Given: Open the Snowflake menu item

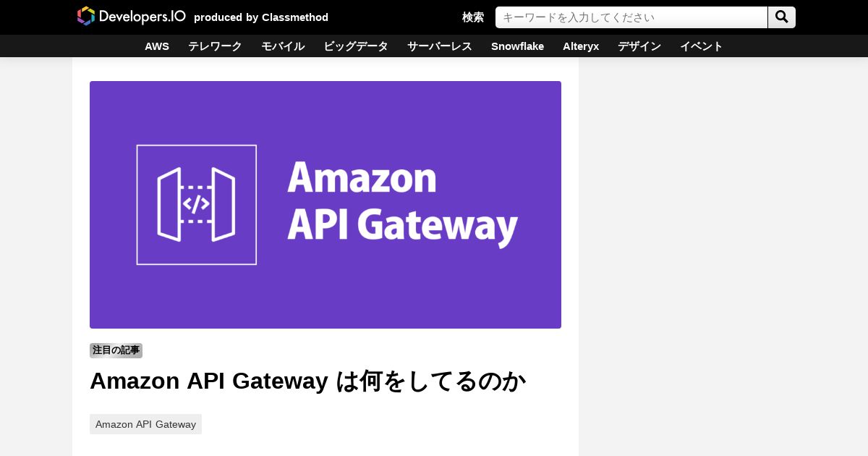Looking at the screenshot, I should [517, 46].
